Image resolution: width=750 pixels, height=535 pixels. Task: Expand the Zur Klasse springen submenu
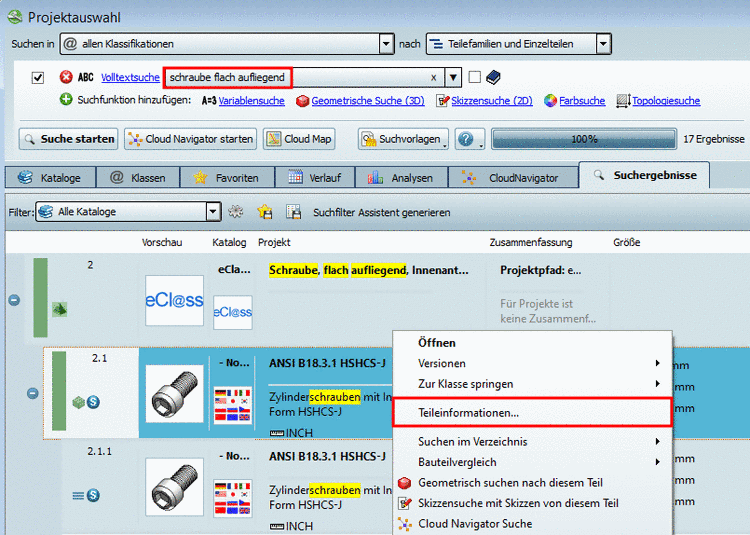point(532,384)
